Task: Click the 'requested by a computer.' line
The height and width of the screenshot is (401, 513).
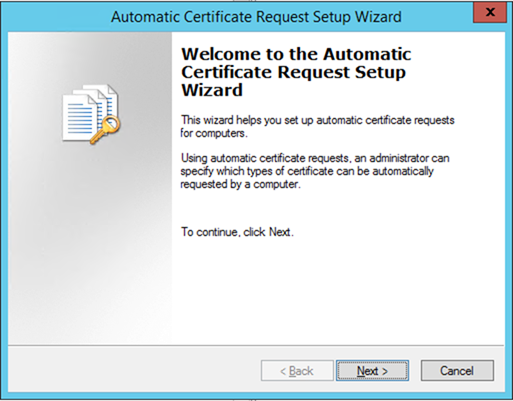Action: click(240, 184)
